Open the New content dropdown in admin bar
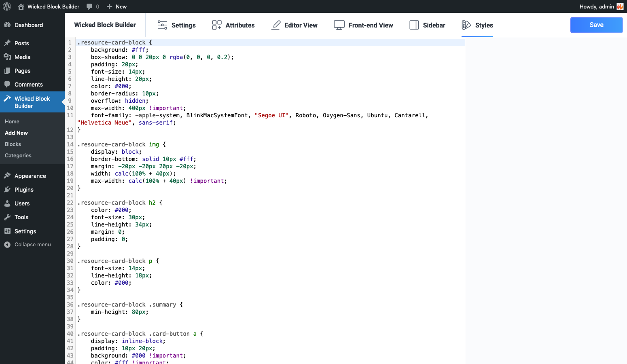 [x=117, y=6]
